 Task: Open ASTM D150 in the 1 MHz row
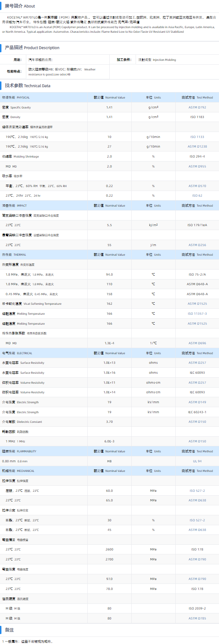pos(197,441)
